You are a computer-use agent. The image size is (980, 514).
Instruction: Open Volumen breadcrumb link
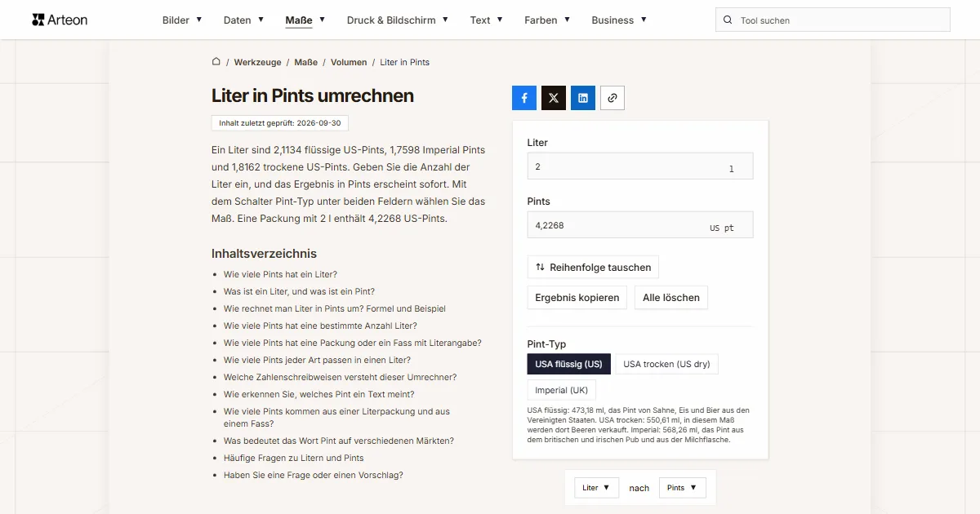(x=349, y=62)
